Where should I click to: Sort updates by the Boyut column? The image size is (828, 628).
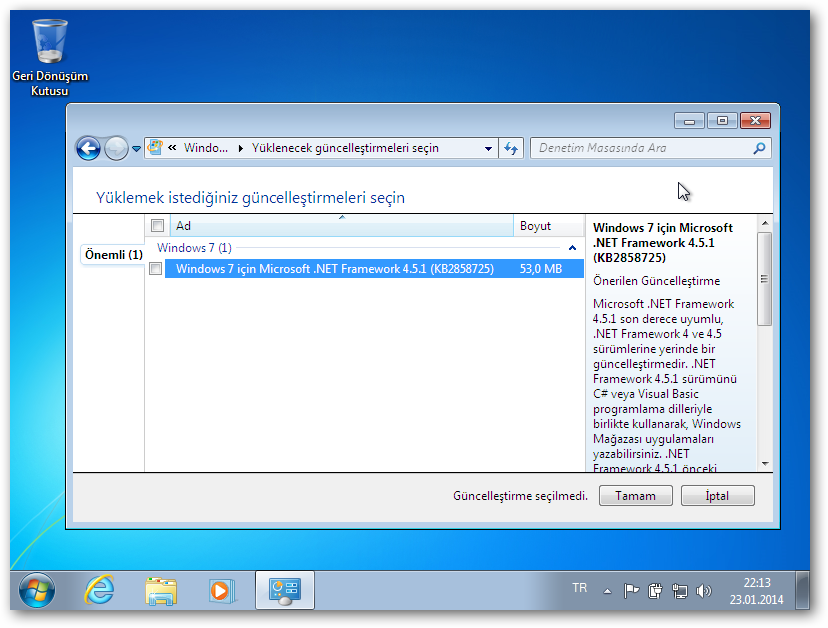(535, 226)
